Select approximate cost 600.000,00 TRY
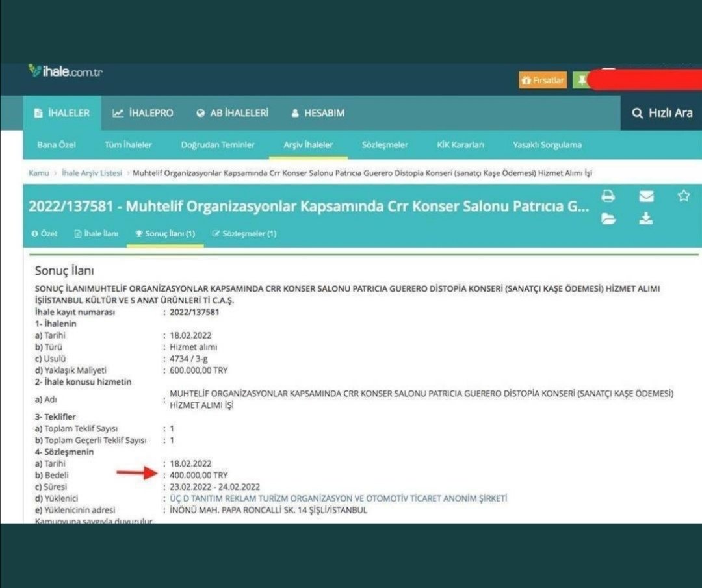This screenshot has height=588, width=702. 198,370
